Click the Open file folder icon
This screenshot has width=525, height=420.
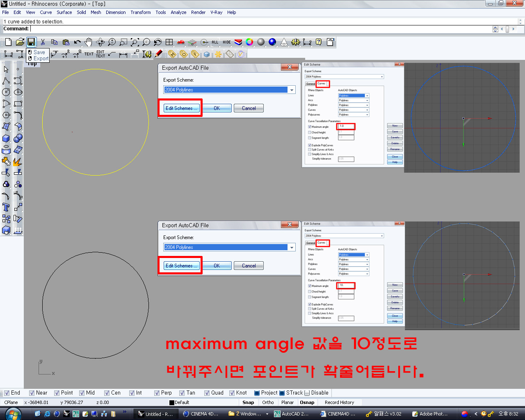[x=20, y=42]
